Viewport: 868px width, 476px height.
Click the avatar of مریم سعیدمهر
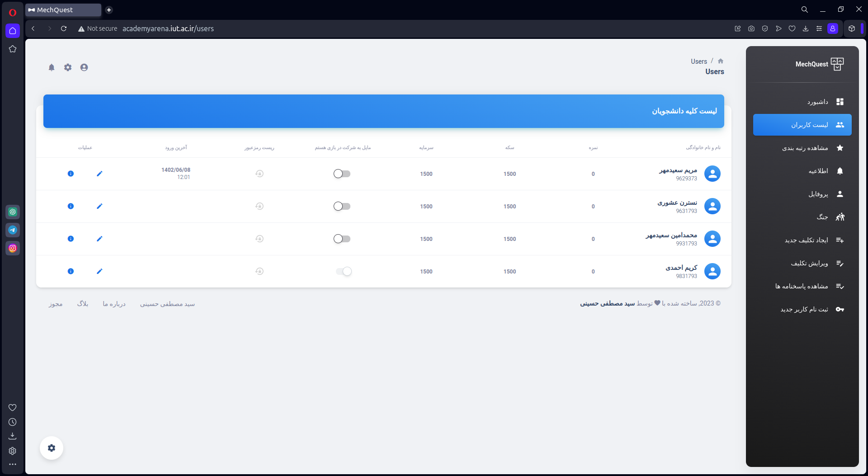(x=712, y=174)
